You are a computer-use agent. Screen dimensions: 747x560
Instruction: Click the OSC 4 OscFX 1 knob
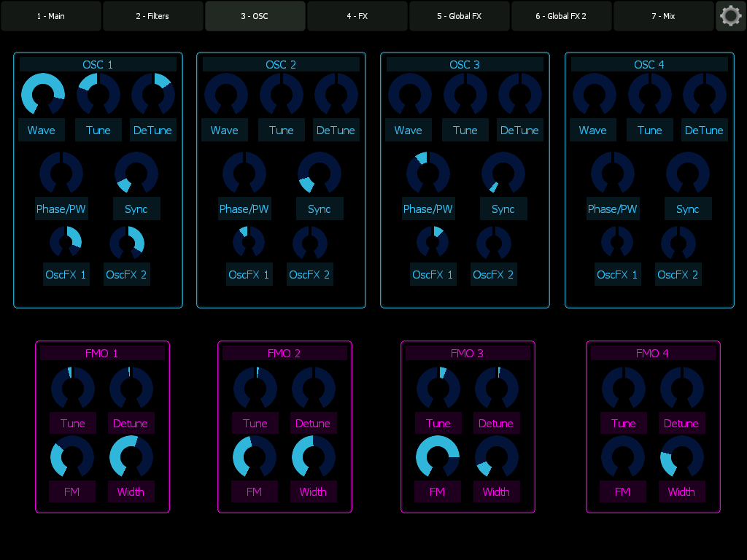(617, 242)
